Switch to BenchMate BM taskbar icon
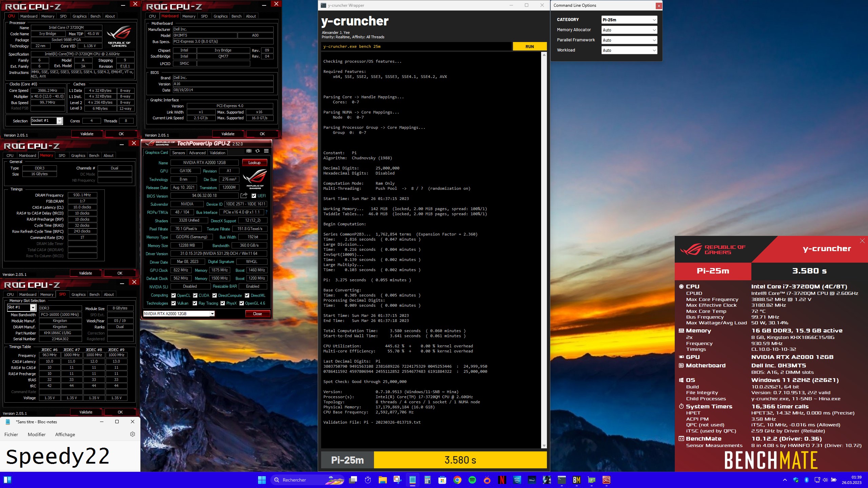 [576, 480]
